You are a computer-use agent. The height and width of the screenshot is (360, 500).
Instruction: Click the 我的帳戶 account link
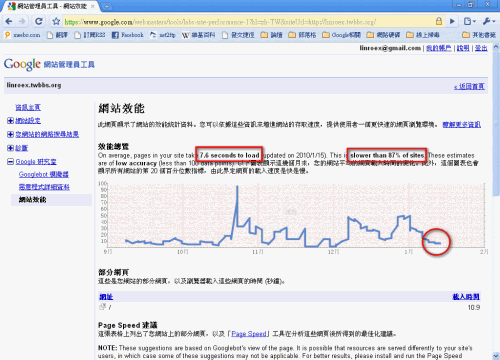(439, 48)
